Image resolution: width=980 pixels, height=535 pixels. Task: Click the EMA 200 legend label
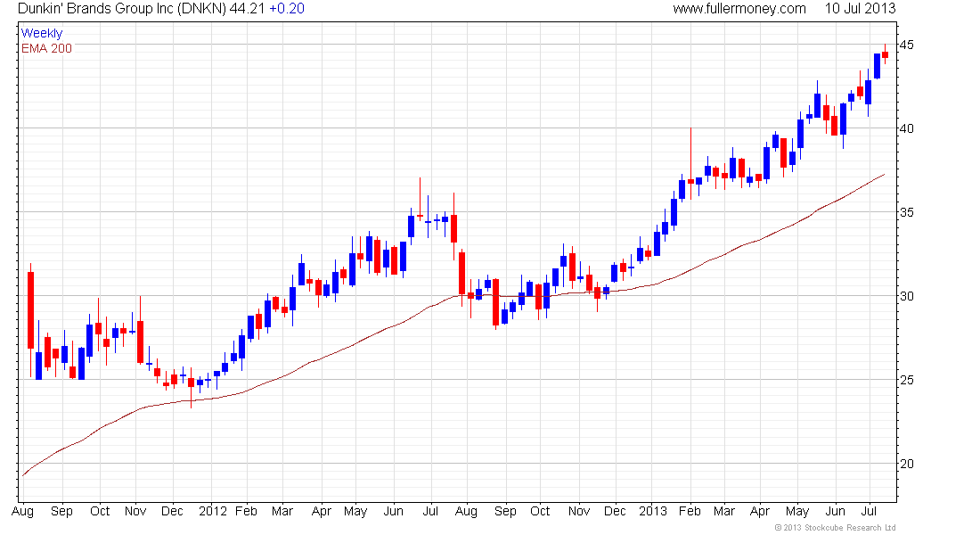click(47, 48)
